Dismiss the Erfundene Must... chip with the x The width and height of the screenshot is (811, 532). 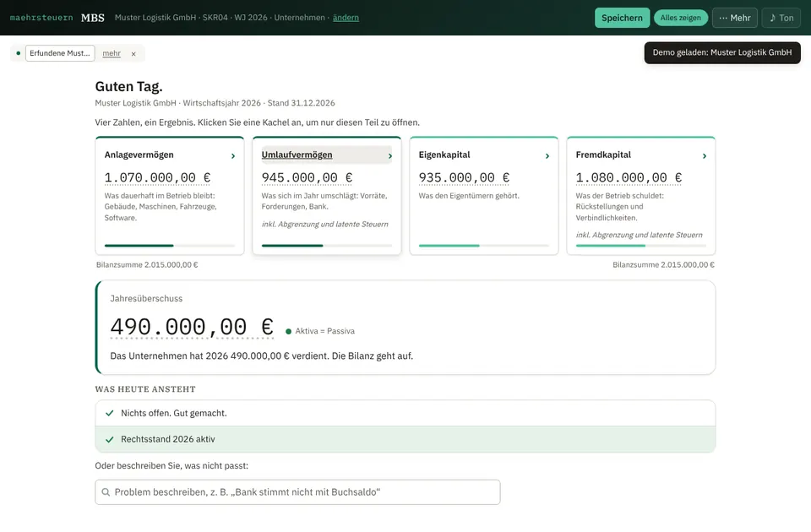pyautogui.click(x=133, y=54)
